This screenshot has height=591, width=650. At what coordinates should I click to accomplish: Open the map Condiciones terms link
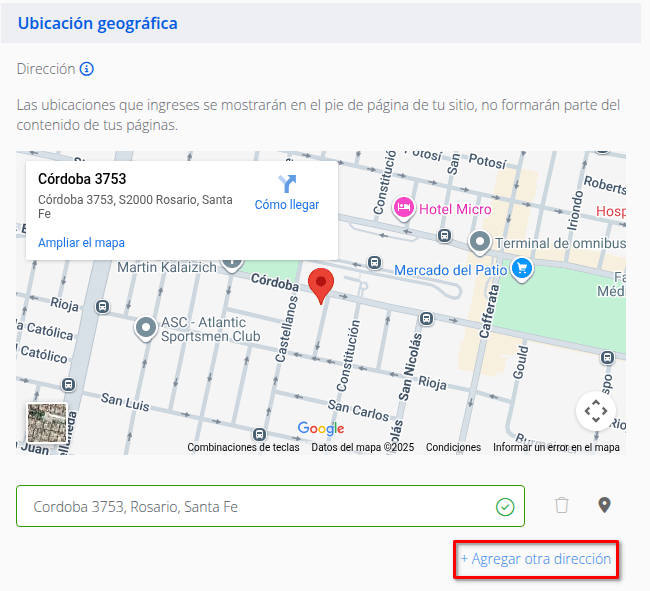[x=454, y=447]
